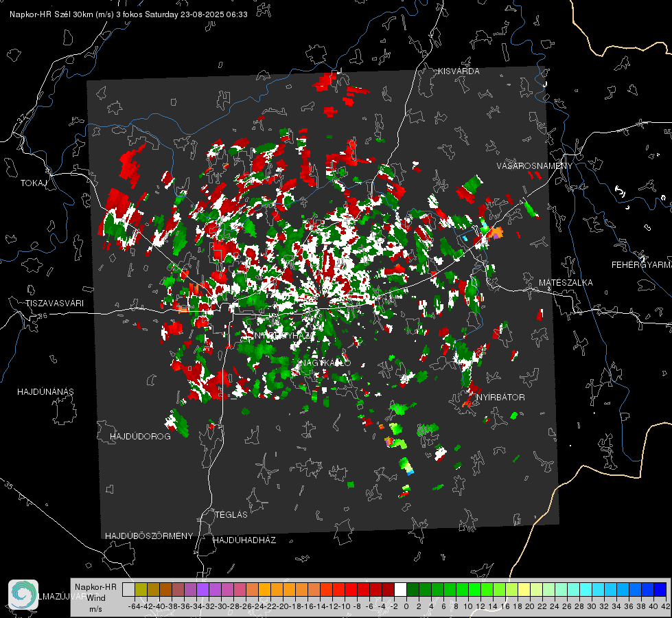Click the 42 value at the legend end
The width and height of the screenshot is (672, 618).
(x=665, y=606)
